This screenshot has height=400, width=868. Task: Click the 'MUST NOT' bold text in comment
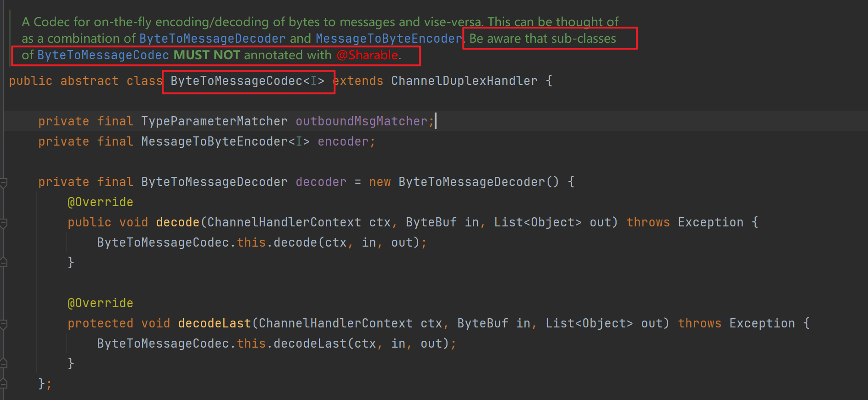207,55
